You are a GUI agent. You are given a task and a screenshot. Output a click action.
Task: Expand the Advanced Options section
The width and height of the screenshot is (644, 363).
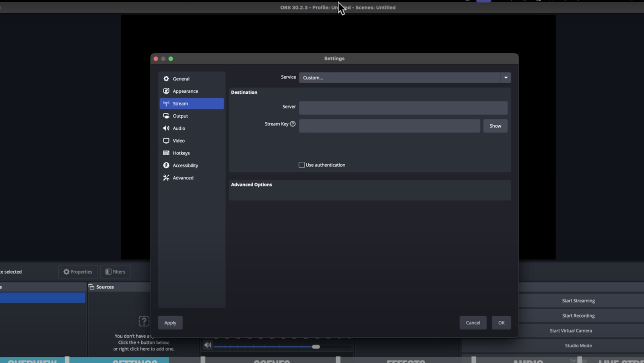(x=251, y=184)
